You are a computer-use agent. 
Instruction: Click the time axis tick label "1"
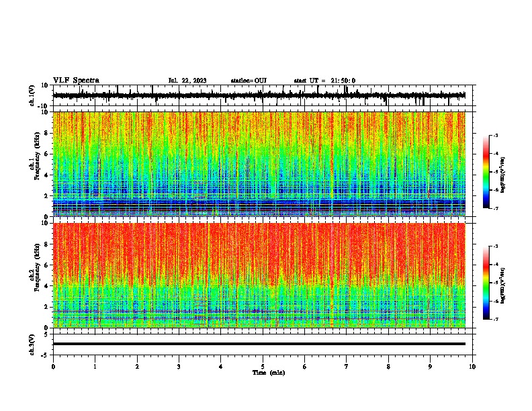click(95, 367)
